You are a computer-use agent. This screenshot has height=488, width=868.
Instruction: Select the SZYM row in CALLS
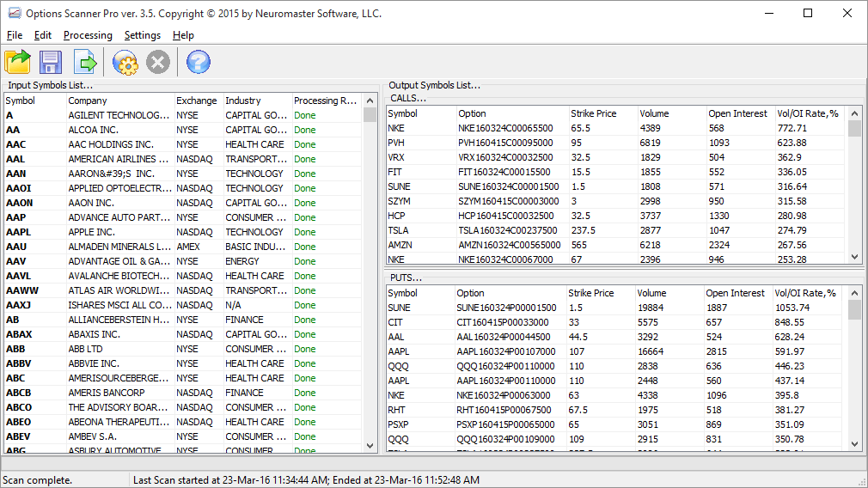pos(616,201)
